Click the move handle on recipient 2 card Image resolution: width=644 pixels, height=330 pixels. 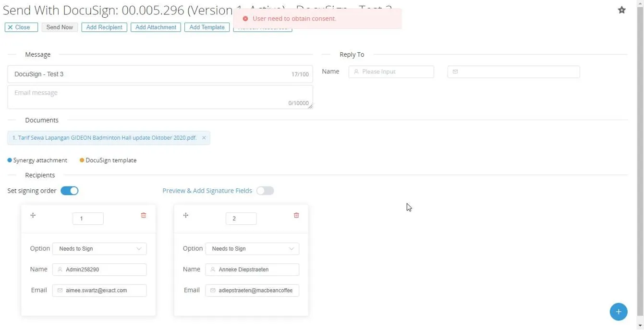pos(186,215)
